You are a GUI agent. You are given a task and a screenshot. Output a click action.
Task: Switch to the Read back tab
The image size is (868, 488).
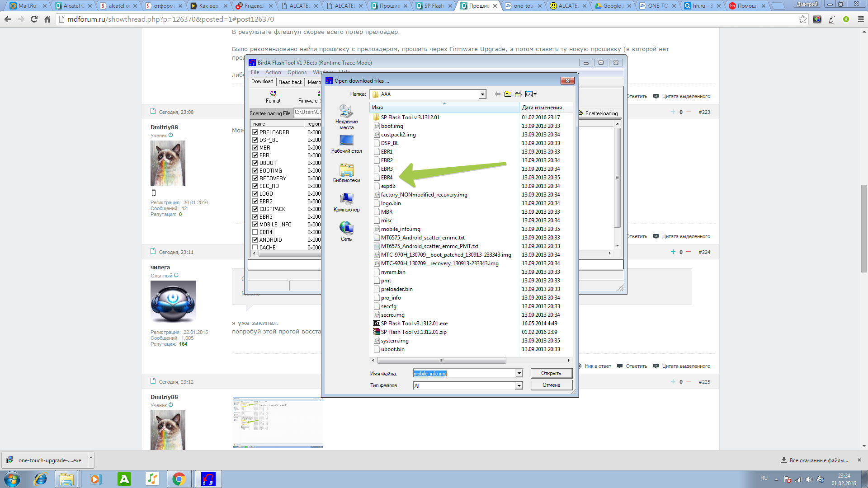pyautogui.click(x=290, y=82)
